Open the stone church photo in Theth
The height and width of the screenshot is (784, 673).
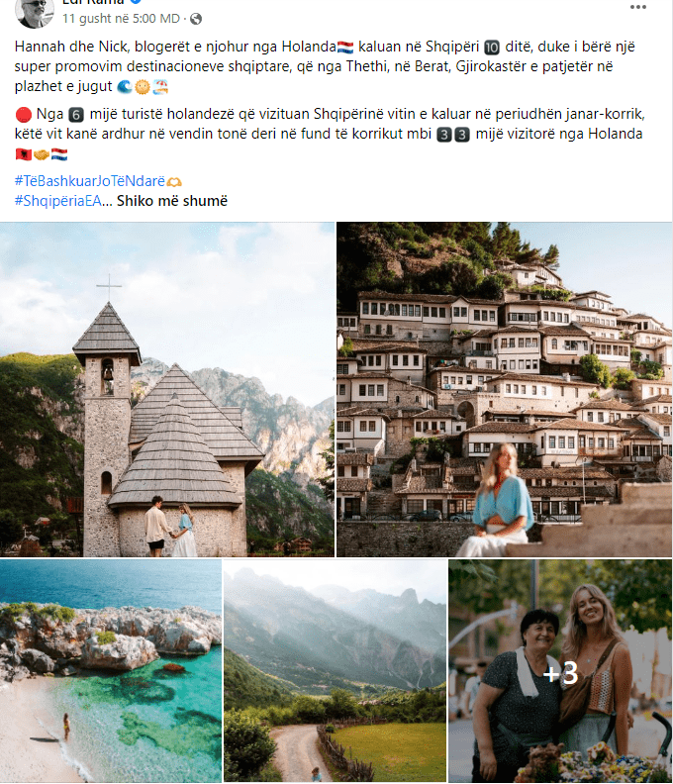pos(167,389)
